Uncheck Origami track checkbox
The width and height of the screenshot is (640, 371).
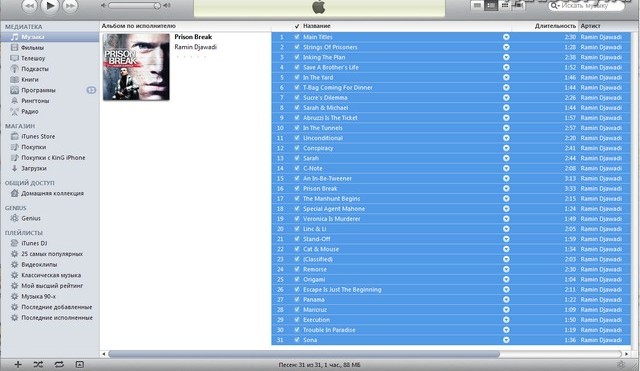297,279
